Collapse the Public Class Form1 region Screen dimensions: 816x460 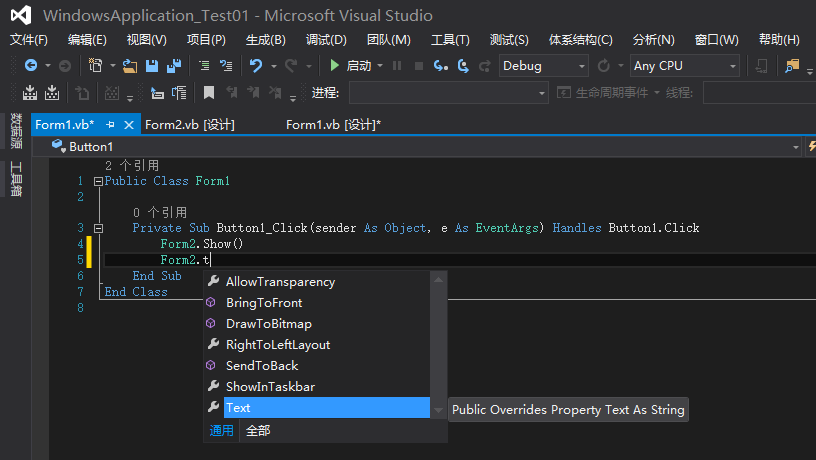98,182
